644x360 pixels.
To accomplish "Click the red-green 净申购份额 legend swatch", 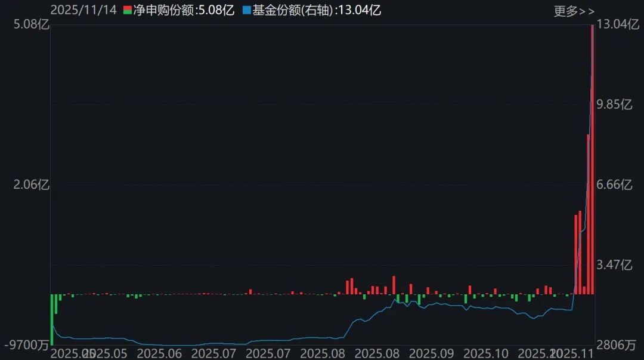I will (x=127, y=10).
